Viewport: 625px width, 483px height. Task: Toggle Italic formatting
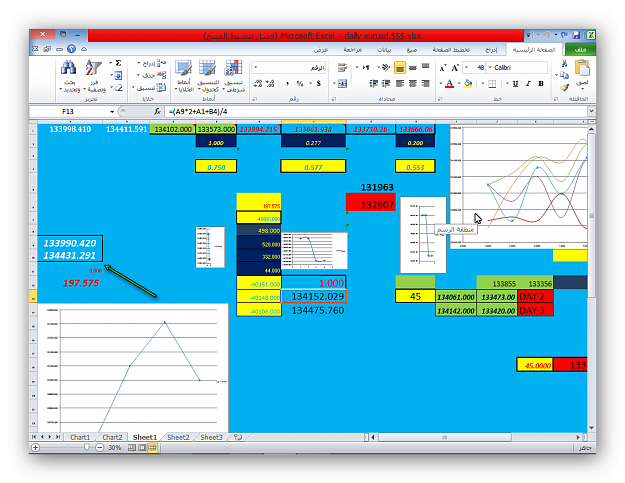pyautogui.click(x=528, y=84)
